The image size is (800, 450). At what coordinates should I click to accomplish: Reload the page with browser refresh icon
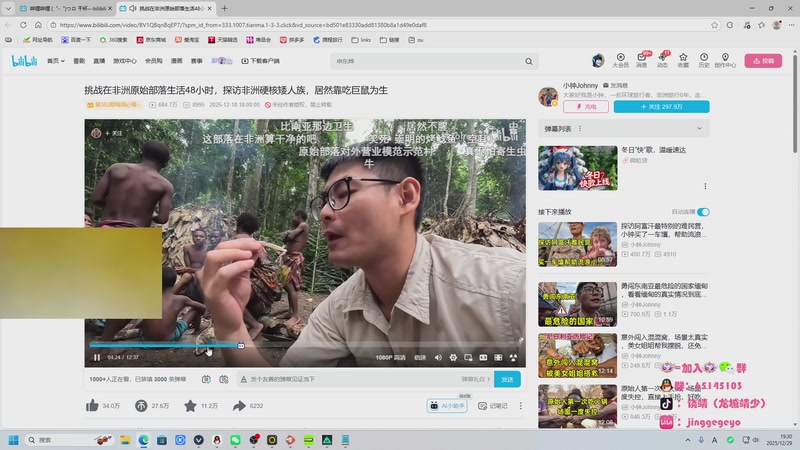(23, 24)
